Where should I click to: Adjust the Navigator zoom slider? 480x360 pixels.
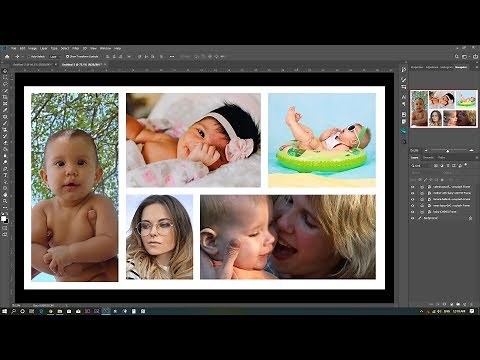[x=447, y=151]
